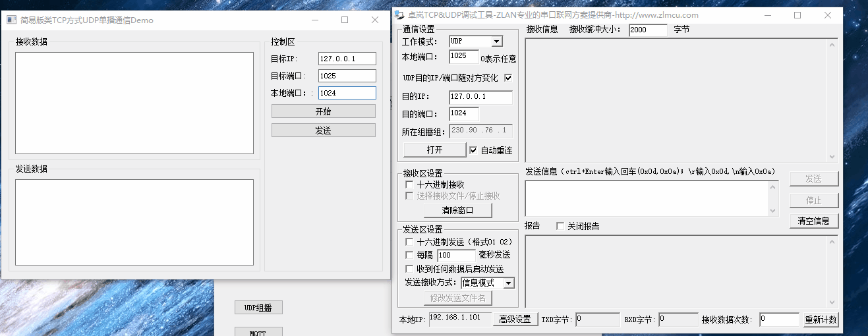Click the 修改发送文件名 button

[x=457, y=298]
